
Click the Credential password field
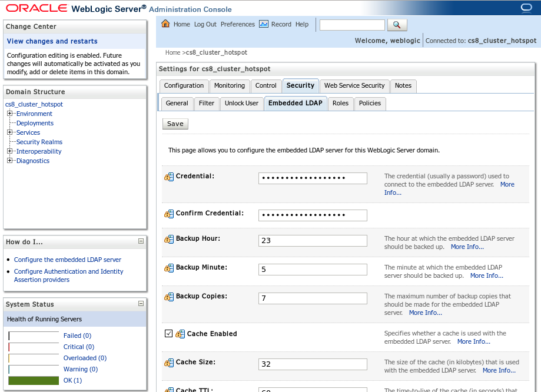(313, 178)
